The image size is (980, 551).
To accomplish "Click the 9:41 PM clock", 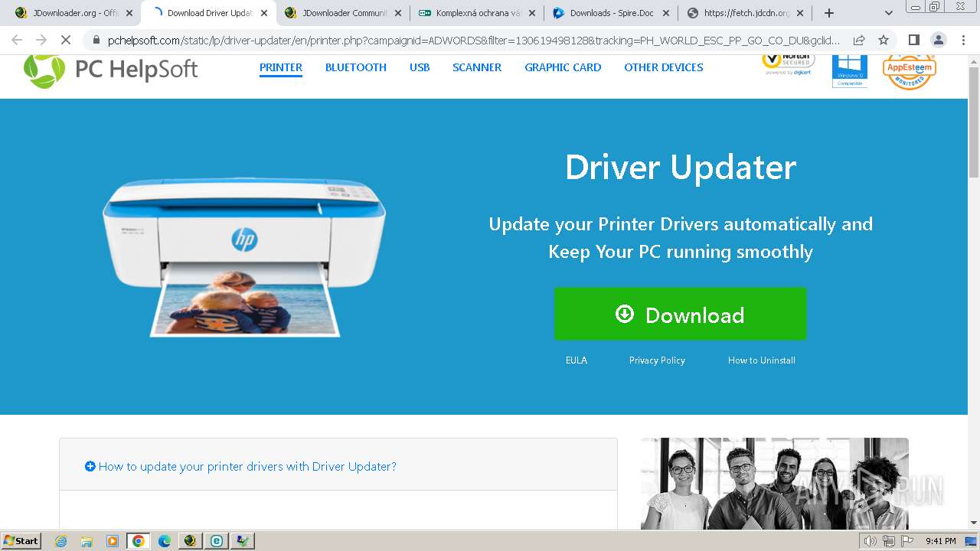I will click(940, 541).
